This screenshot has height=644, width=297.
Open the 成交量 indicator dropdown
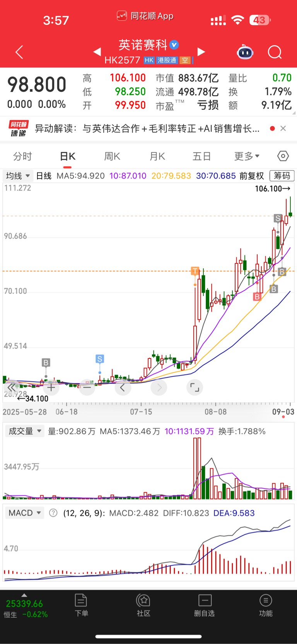[25, 431]
